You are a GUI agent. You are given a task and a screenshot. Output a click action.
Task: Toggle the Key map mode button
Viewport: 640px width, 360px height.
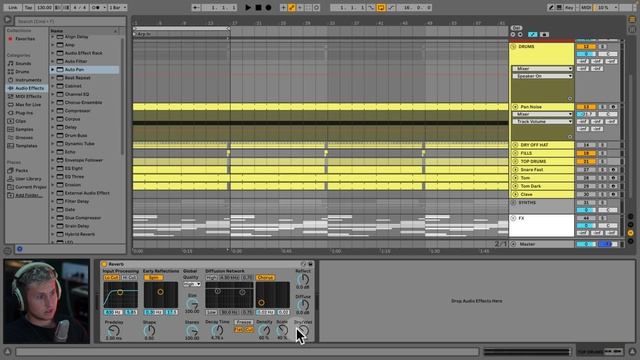[569, 7]
